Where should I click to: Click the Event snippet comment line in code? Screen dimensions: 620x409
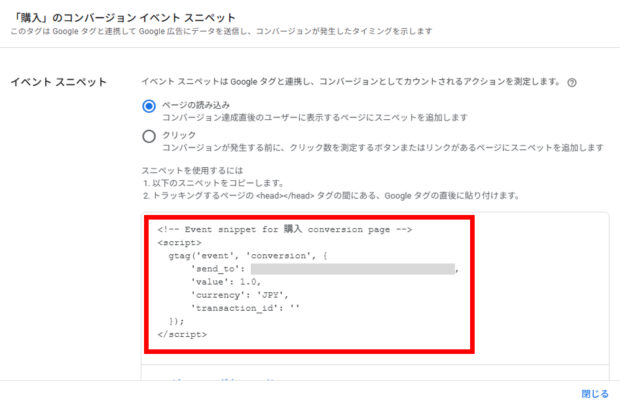point(285,229)
